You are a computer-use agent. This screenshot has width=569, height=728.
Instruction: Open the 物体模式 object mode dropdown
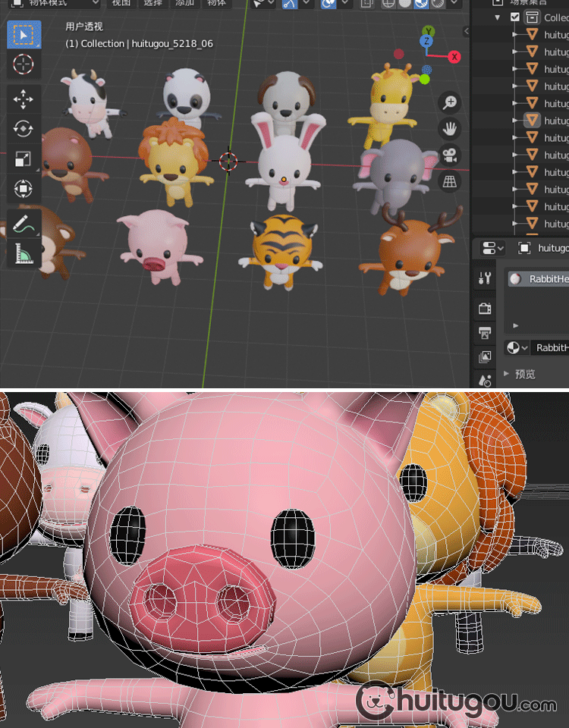click(55, 3)
